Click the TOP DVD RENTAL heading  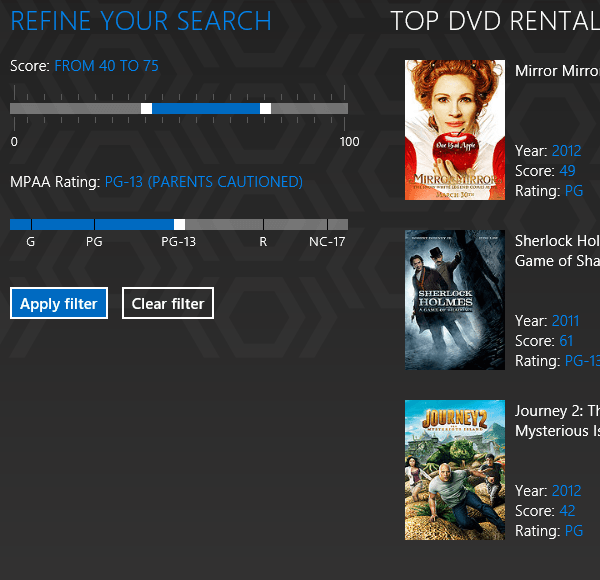pos(495,21)
